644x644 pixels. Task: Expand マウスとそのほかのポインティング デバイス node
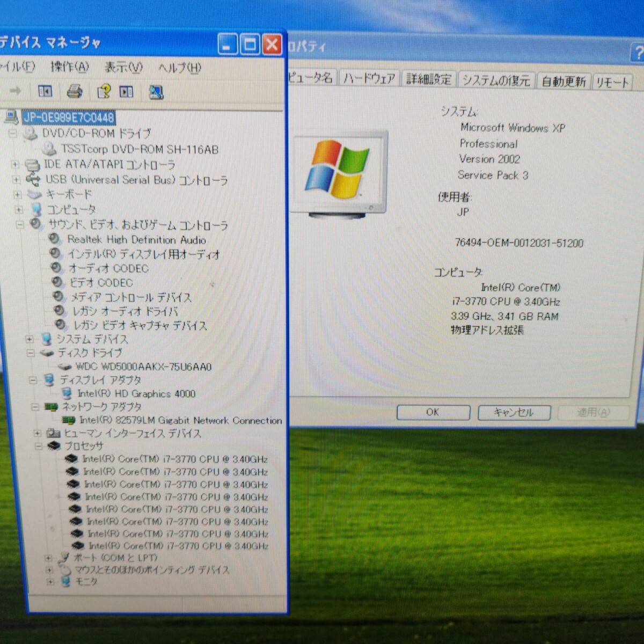pos(49,570)
